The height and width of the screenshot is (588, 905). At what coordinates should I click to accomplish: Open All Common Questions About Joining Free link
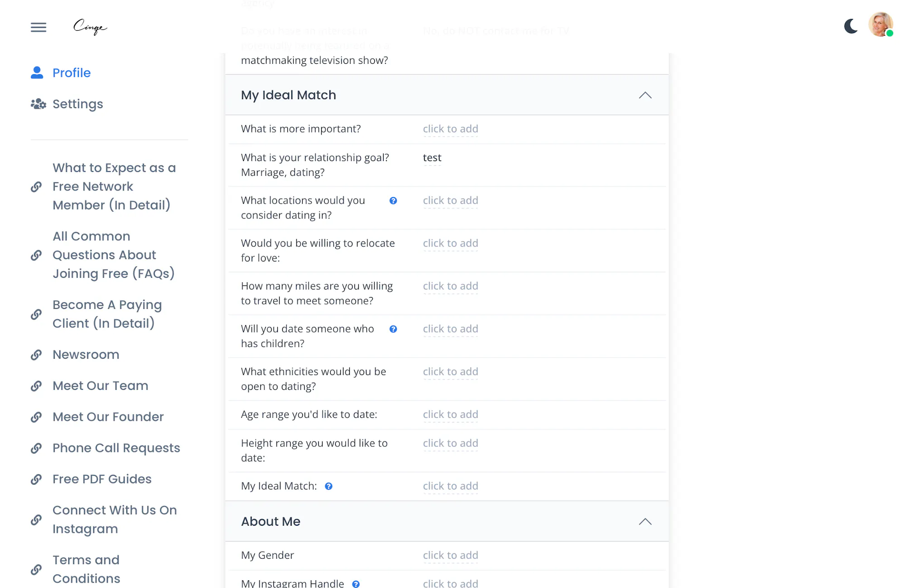pos(114,255)
